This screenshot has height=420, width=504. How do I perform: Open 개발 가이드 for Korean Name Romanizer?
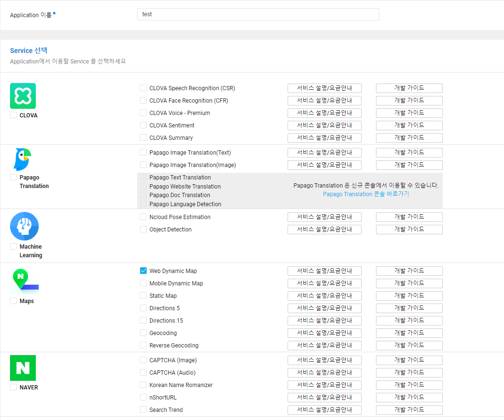[409, 385]
